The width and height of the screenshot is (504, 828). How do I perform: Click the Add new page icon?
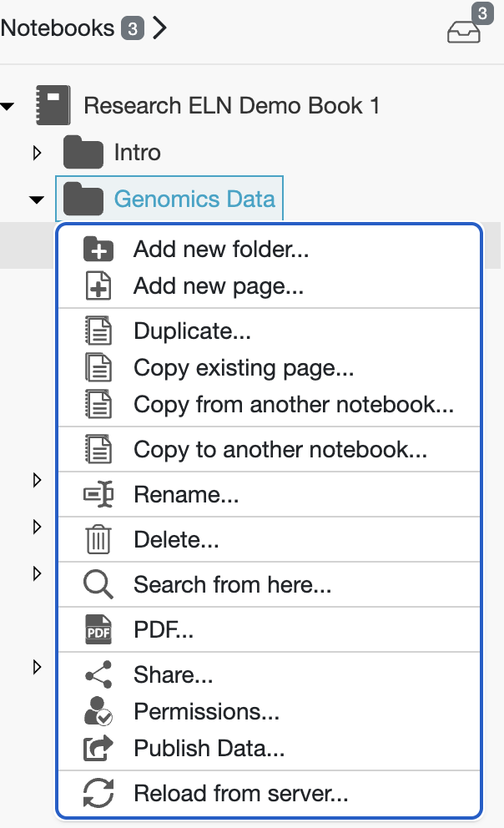coord(98,286)
